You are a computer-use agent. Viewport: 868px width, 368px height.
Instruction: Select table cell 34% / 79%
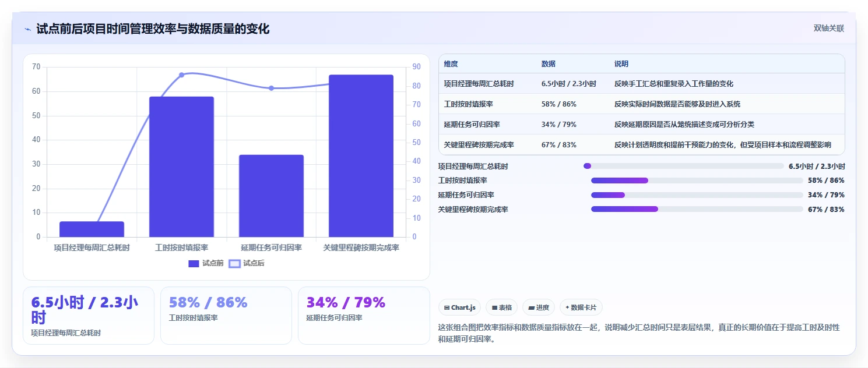pyautogui.click(x=559, y=125)
